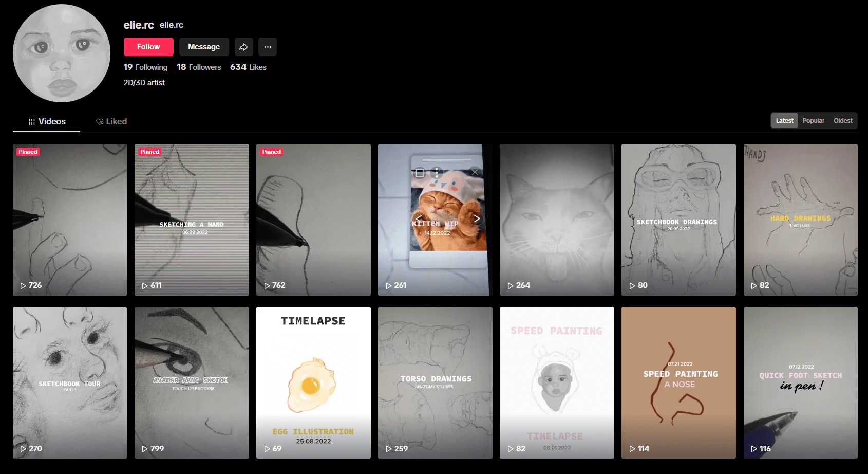This screenshot has height=474, width=868.
Task: View the 19 Following list
Action: click(145, 67)
